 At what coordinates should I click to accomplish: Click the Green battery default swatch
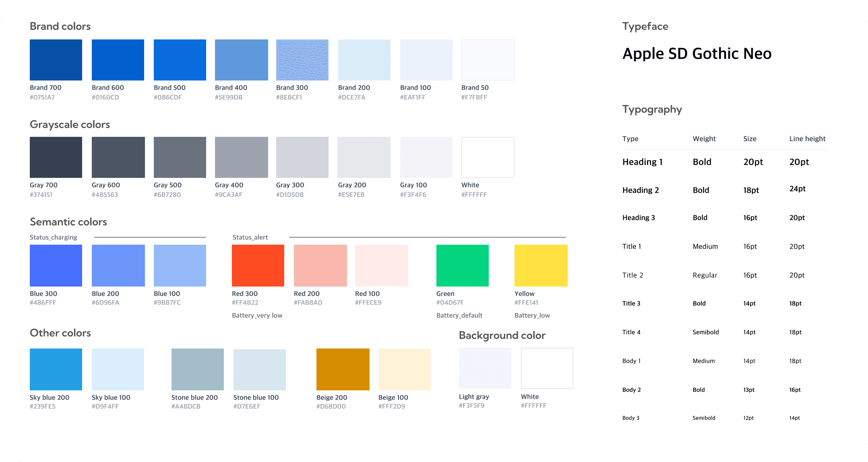coord(463,266)
